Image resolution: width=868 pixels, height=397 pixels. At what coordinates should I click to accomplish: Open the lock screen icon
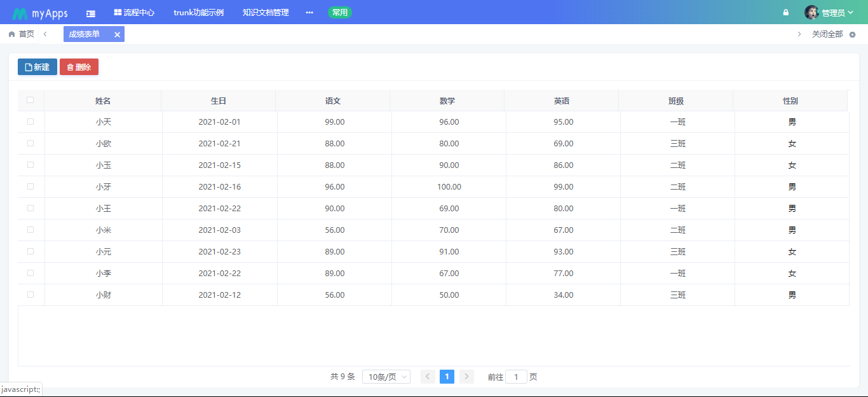click(786, 12)
